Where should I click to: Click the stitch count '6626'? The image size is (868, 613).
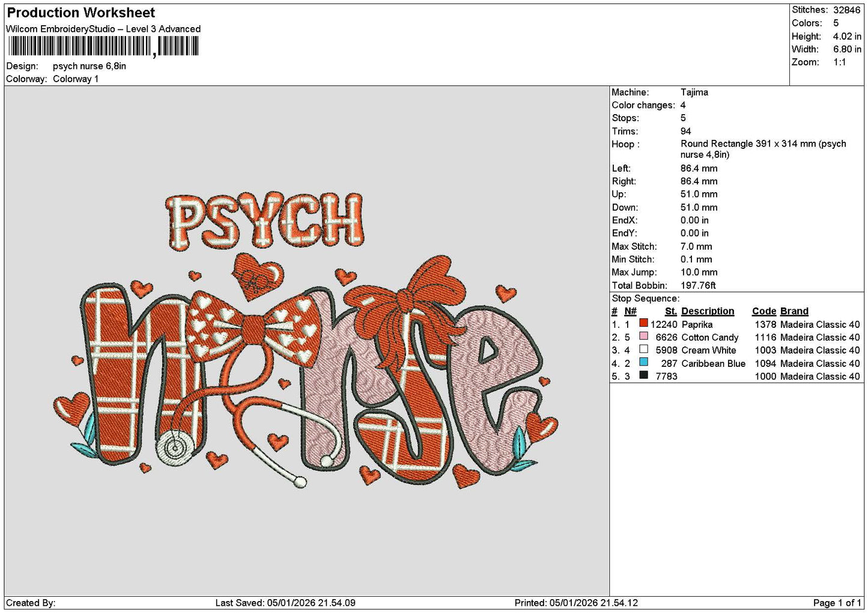coord(667,338)
